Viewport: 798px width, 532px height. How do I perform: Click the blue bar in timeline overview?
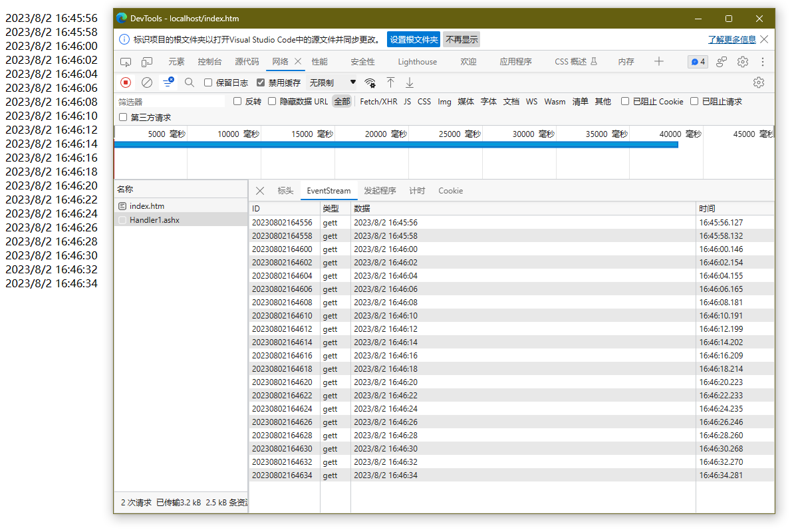396,144
